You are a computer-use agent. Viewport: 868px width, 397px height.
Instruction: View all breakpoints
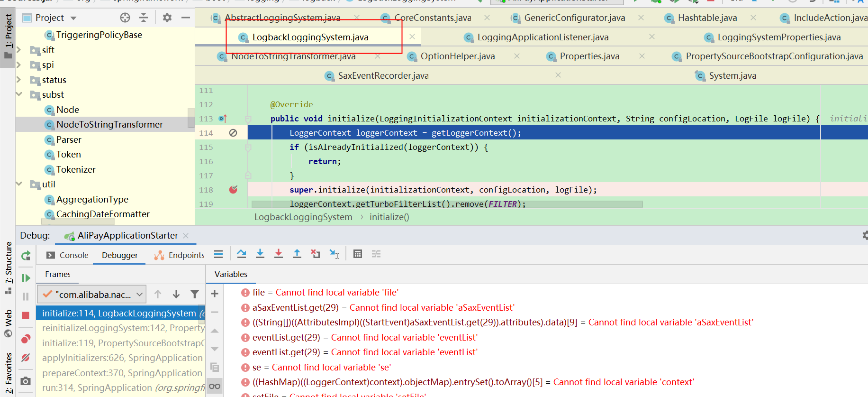pos(26,339)
